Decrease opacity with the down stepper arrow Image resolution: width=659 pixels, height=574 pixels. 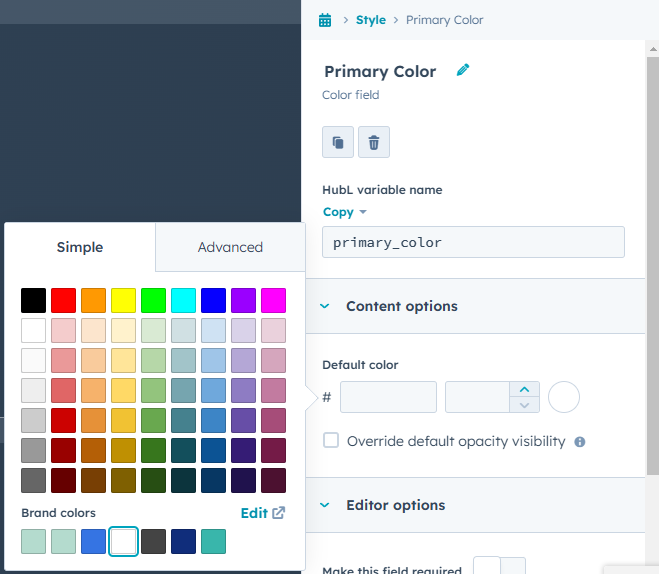click(524, 405)
